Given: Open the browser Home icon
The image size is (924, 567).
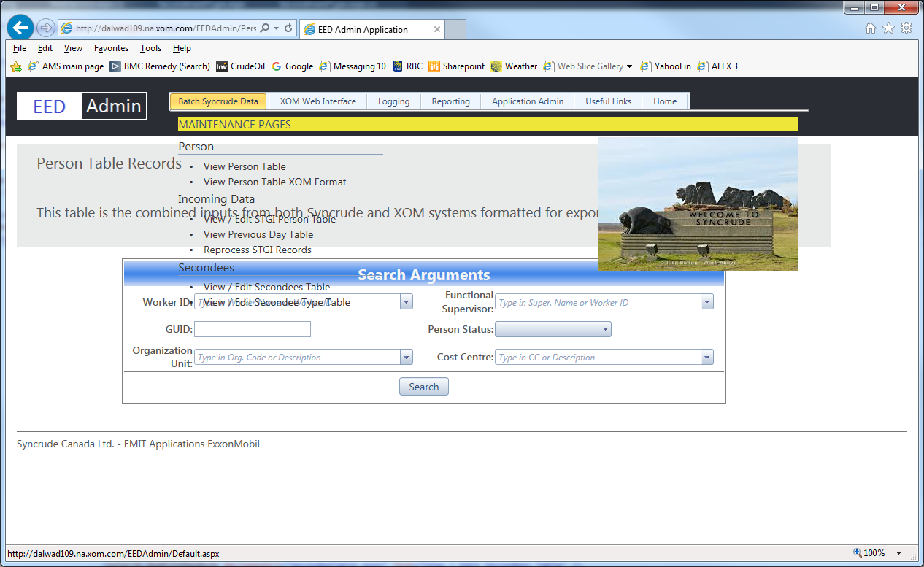Looking at the screenshot, I should [870, 28].
